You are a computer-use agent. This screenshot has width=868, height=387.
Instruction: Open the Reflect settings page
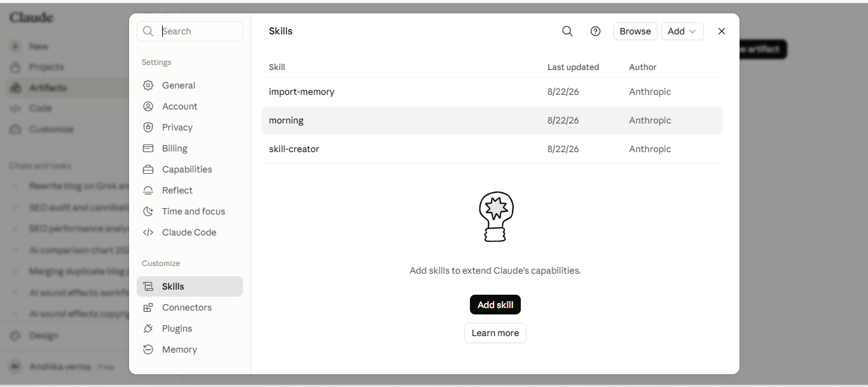pyautogui.click(x=189, y=190)
